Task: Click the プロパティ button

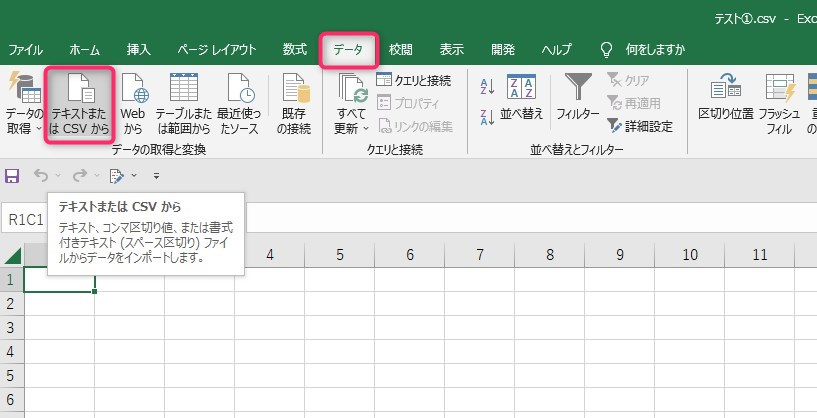Action: (x=408, y=103)
